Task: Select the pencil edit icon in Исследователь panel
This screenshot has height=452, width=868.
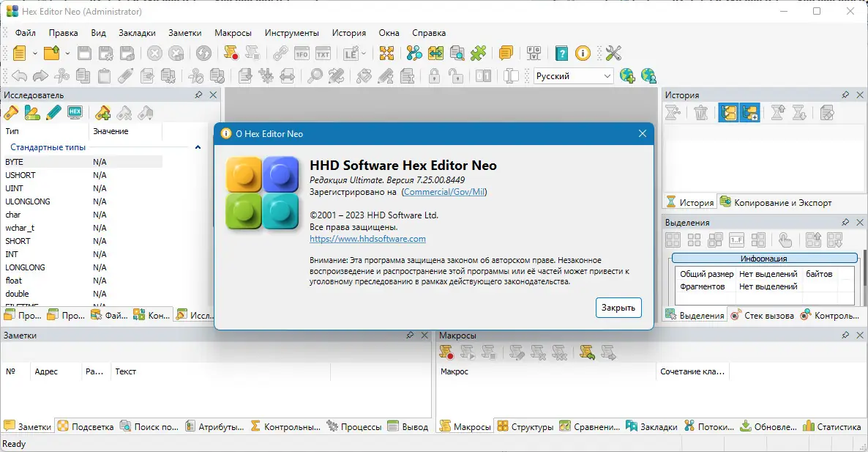Action: pos(53,112)
